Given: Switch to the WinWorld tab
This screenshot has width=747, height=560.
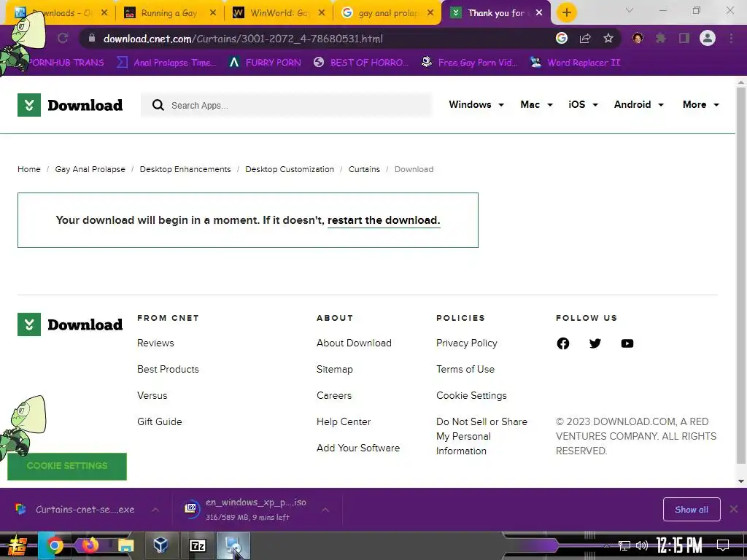Looking at the screenshot, I should click(279, 13).
